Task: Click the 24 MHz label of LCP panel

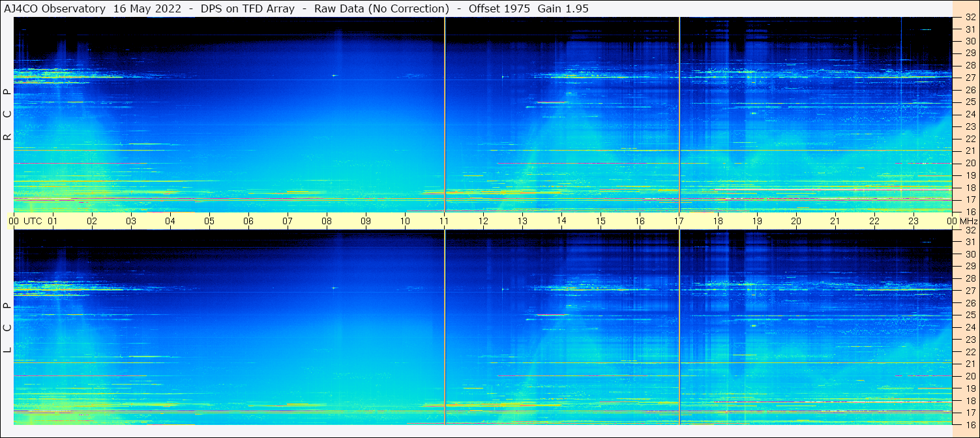Action: [970, 327]
